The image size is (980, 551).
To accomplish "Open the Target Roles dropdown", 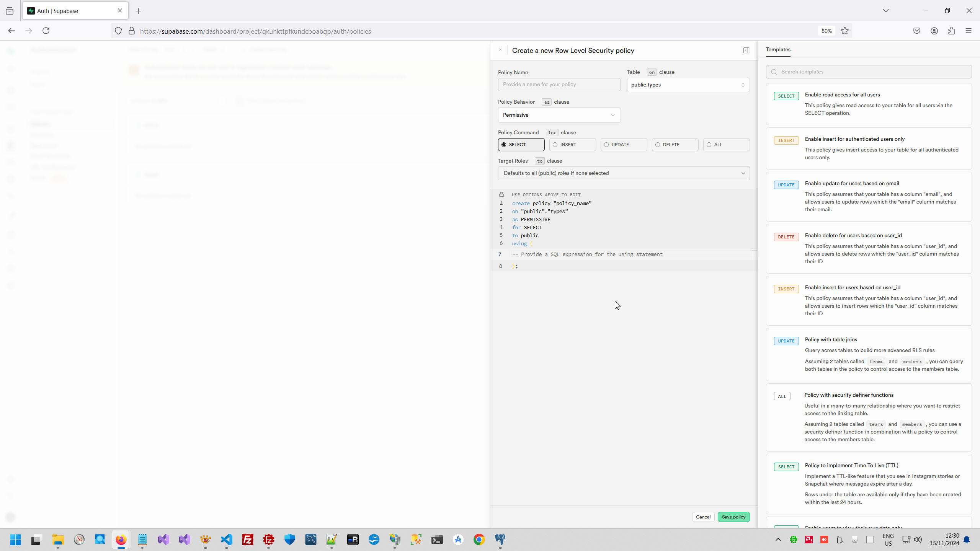I will click(x=624, y=173).
